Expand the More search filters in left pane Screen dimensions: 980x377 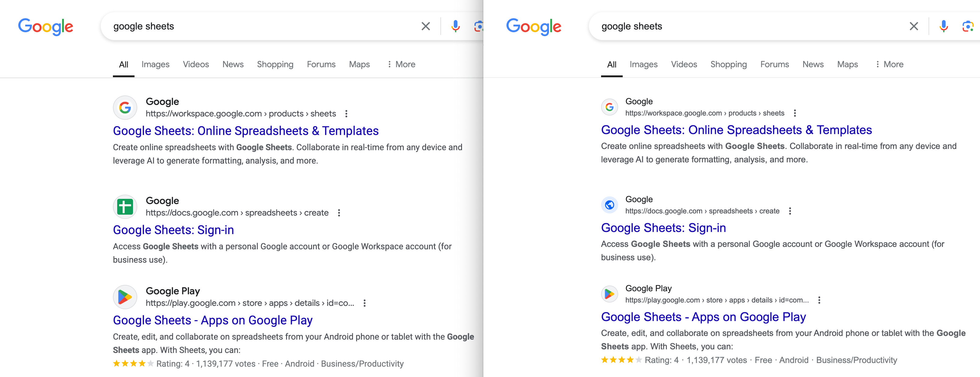point(401,64)
